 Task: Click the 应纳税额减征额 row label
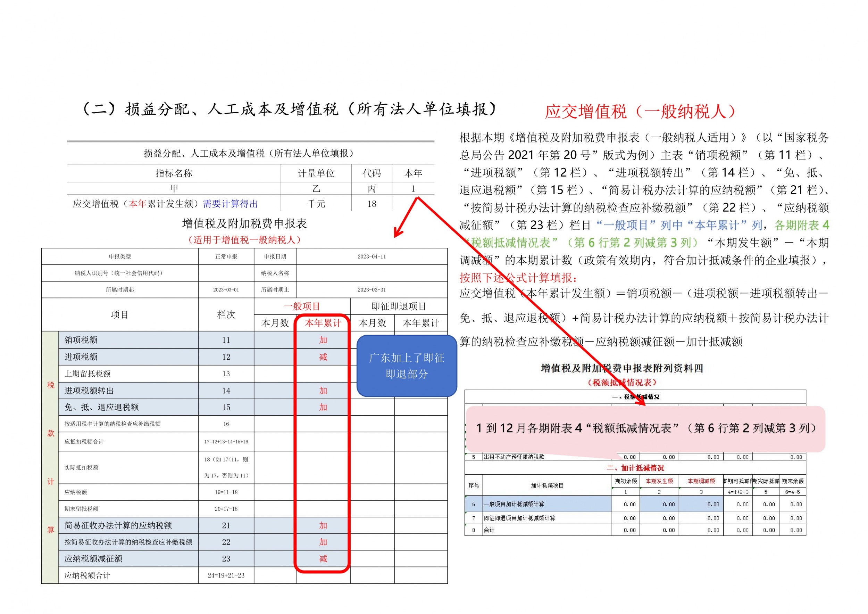[93, 558]
